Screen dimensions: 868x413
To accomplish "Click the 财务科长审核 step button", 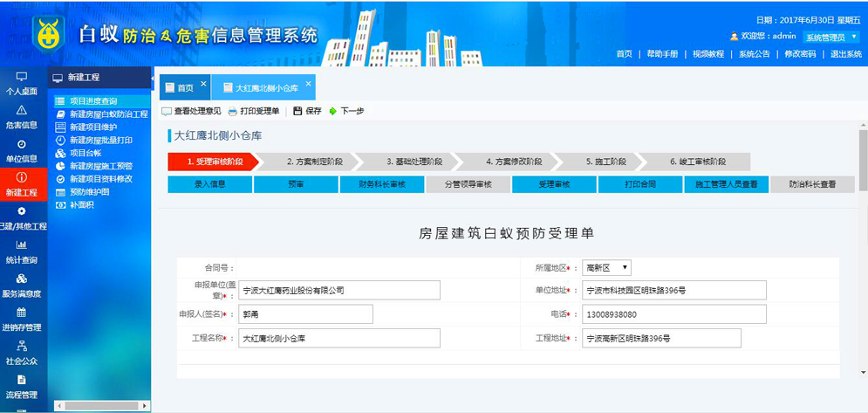I will pyautogui.click(x=382, y=185).
